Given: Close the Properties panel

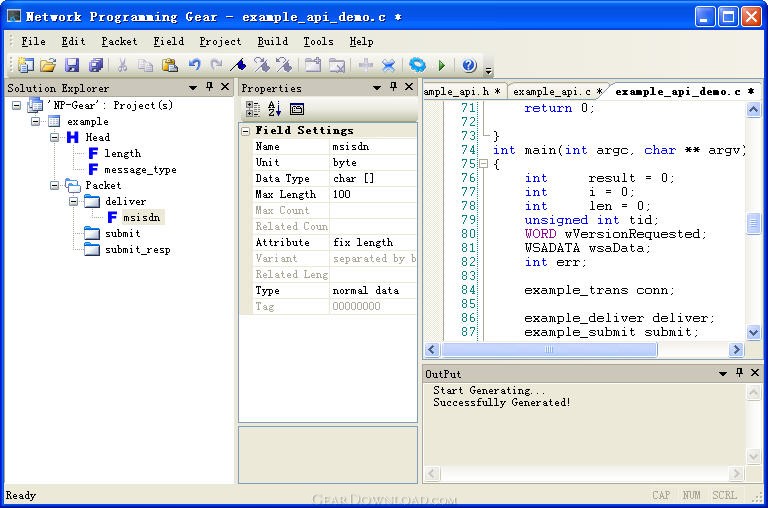Looking at the screenshot, I should (x=409, y=87).
